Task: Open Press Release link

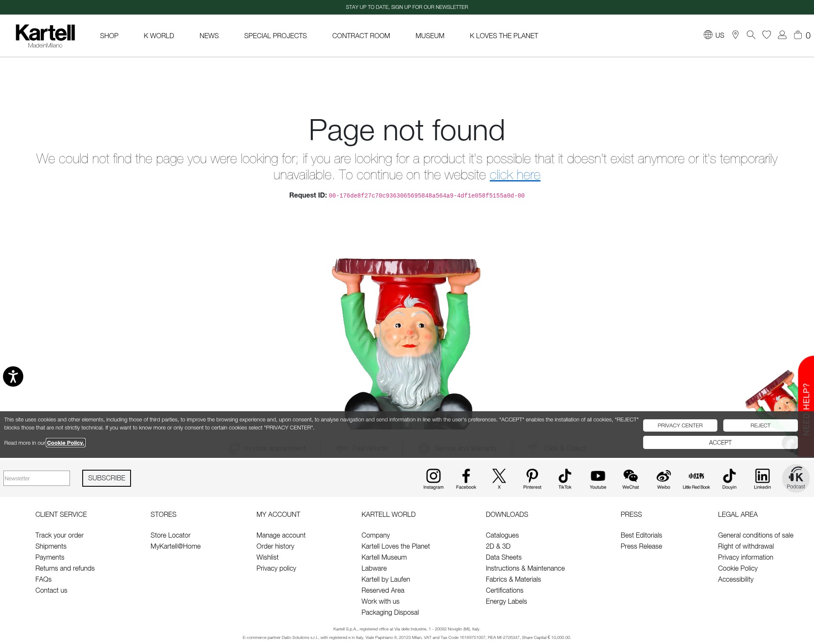Action: (x=641, y=546)
